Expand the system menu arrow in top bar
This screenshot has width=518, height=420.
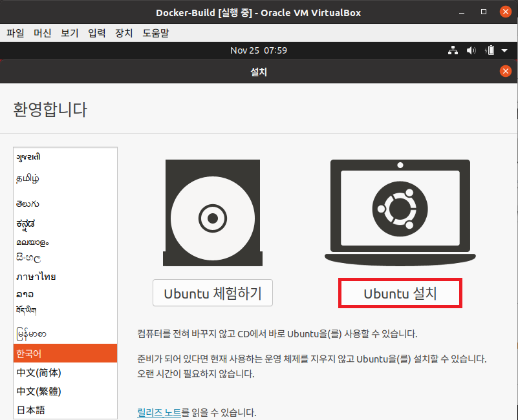504,50
